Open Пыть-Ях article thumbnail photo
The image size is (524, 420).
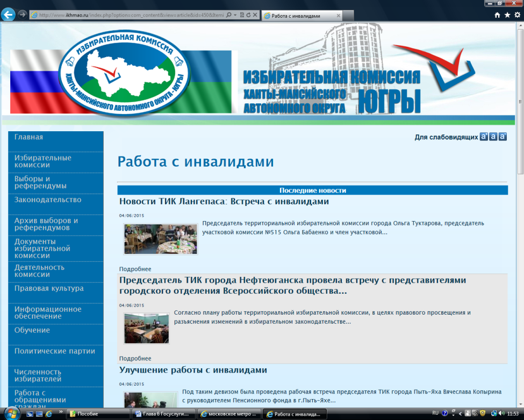(150, 400)
